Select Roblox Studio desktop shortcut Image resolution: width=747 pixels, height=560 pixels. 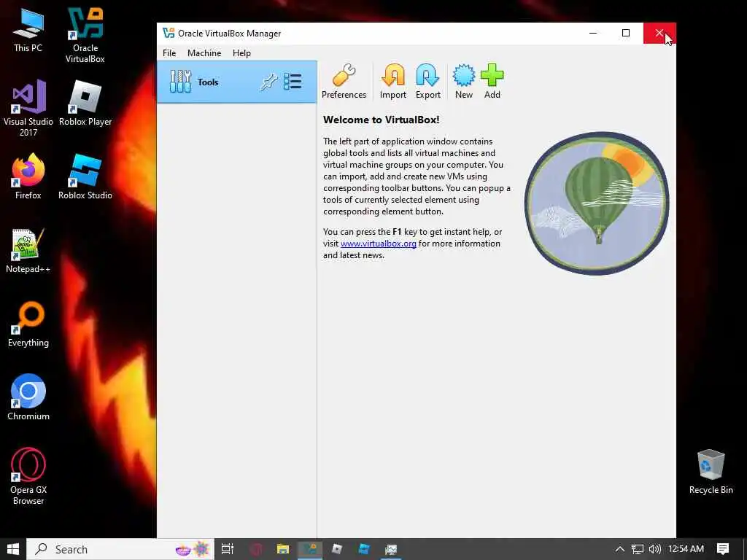[85, 176]
